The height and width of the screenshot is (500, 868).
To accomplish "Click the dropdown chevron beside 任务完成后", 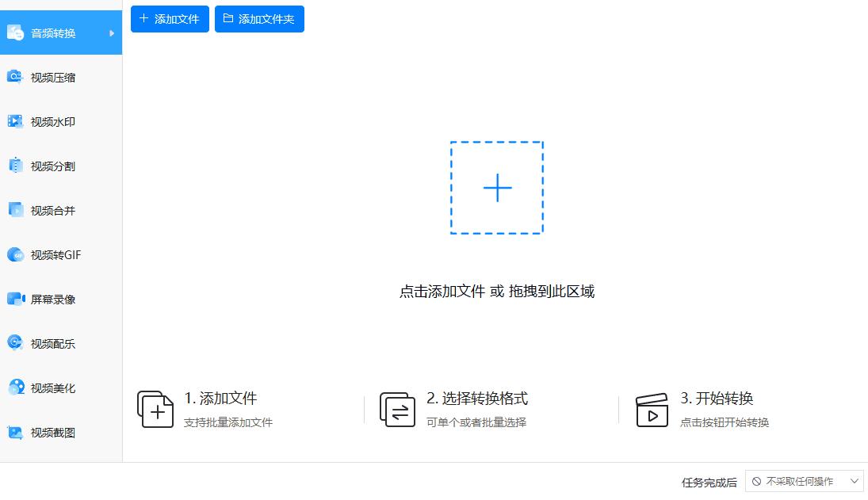I will click(x=854, y=481).
